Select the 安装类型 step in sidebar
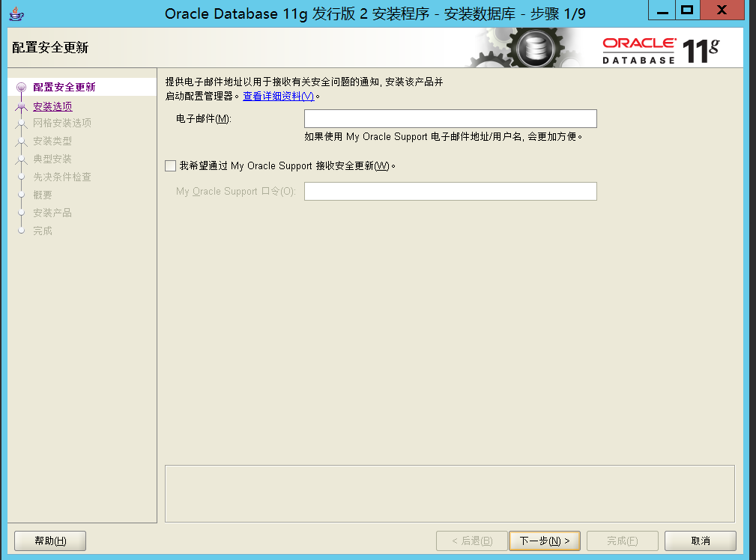Viewport: 756px width, 560px height. pos(52,141)
